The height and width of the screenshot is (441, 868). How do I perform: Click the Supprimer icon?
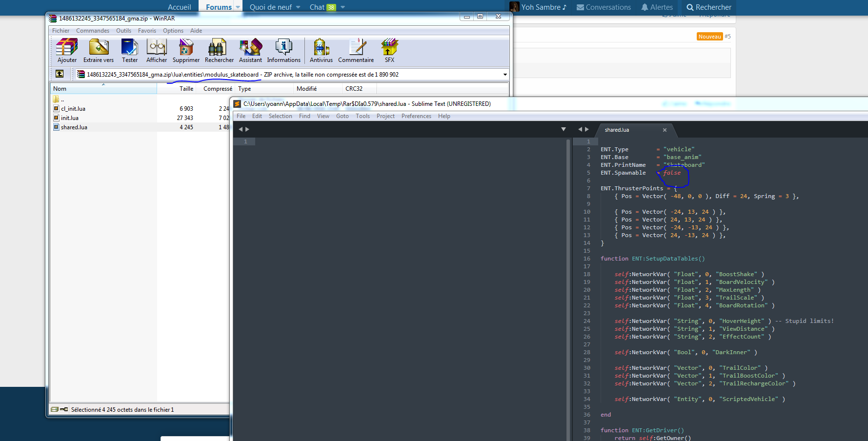(x=186, y=51)
